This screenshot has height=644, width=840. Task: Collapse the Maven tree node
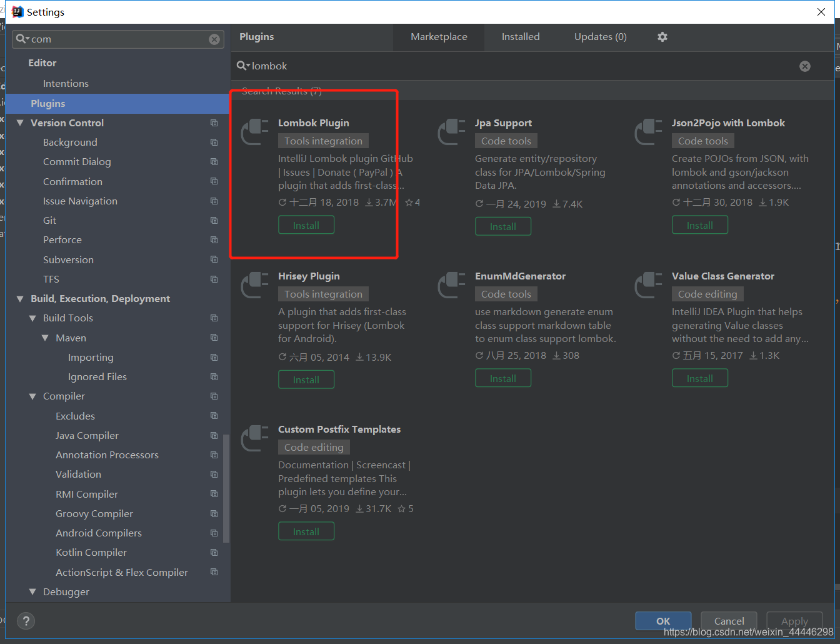45,338
